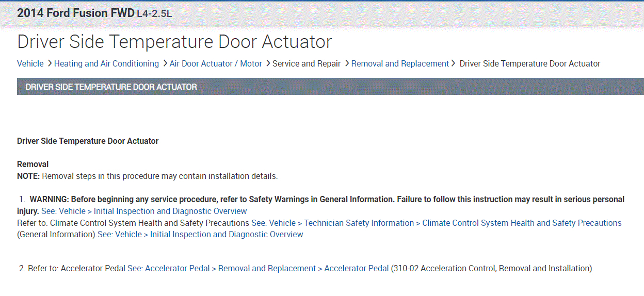Click the gray DRIVER SIDE TEMPERATURE DOOR ACTUATOR section bar
The image size is (644, 296).
pos(330,87)
